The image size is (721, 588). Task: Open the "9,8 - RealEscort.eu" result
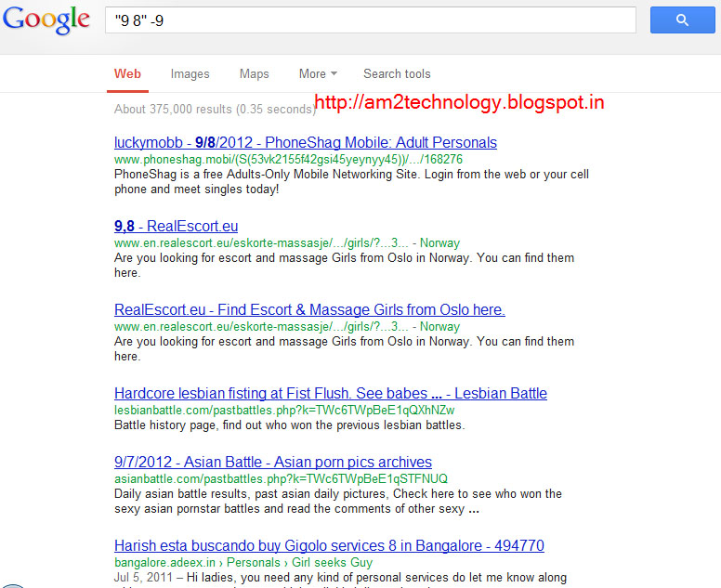(x=177, y=226)
